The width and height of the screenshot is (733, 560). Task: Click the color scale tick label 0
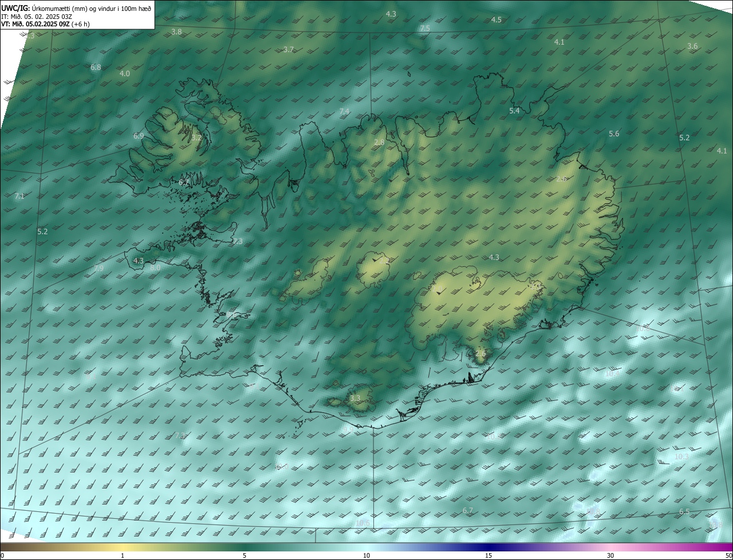2,555
